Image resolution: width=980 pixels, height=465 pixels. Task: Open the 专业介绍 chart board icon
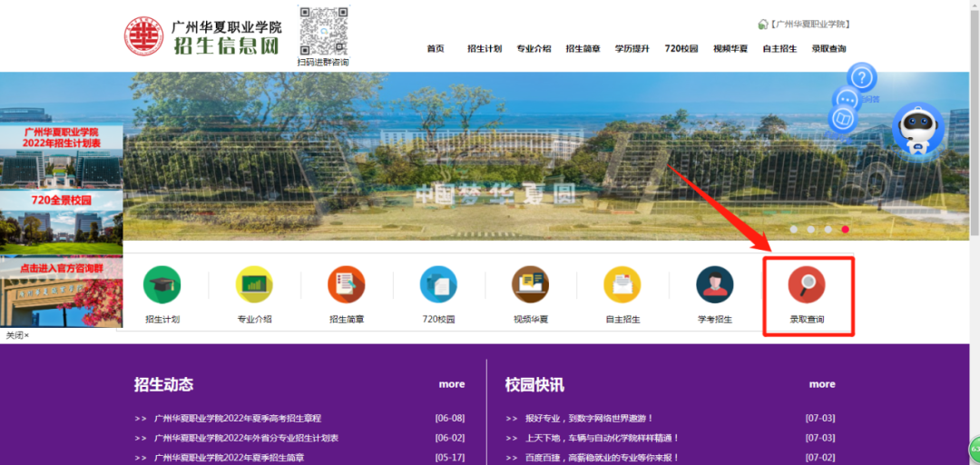pyautogui.click(x=254, y=285)
